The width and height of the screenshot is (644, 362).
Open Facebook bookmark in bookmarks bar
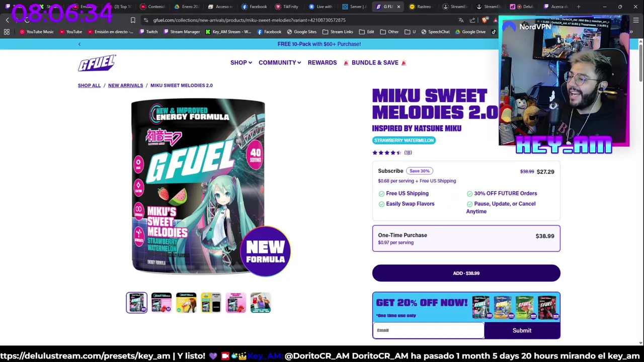tap(269, 32)
